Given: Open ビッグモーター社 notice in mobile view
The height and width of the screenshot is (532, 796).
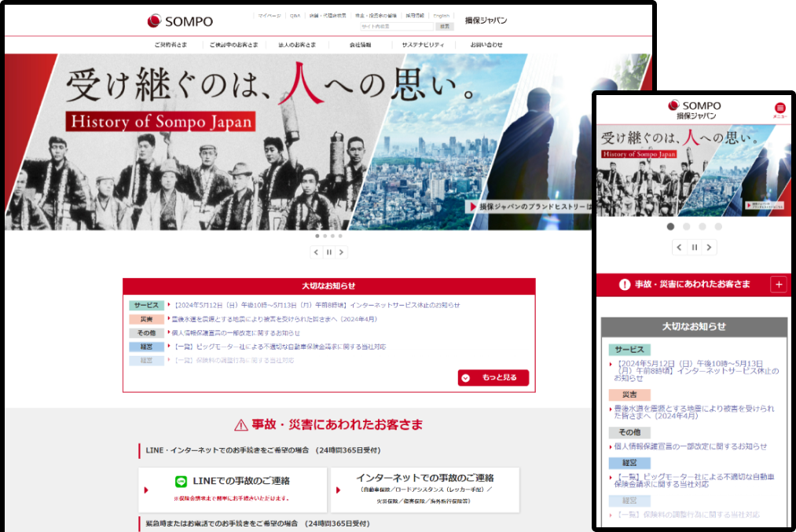Looking at the screenshot, I should [694, 480].
